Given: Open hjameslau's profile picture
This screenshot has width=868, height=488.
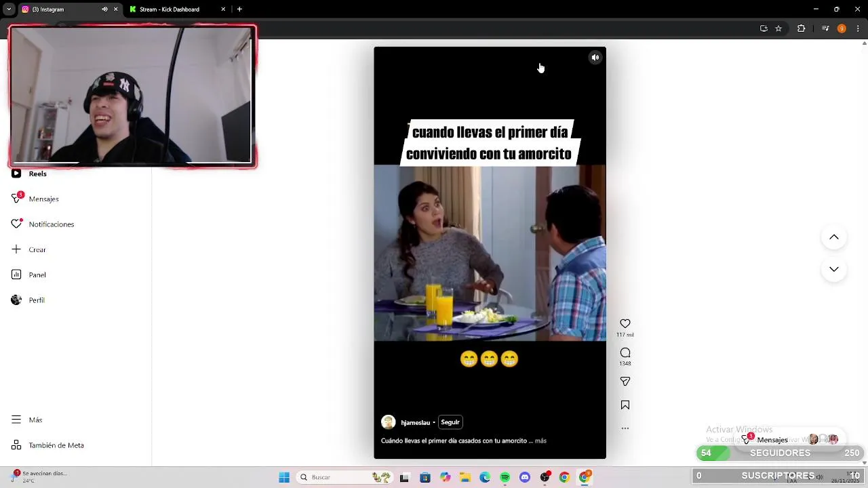Looking at the screenshot, I should 389,422.
